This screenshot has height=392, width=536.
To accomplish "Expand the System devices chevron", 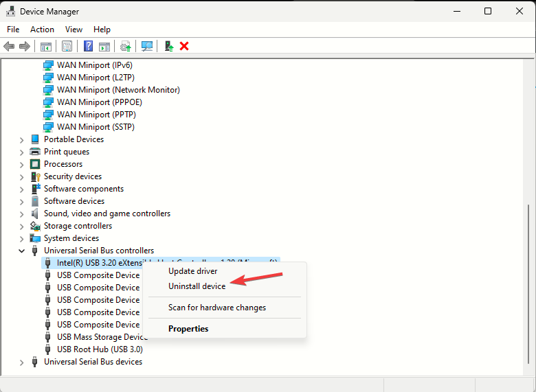I will point(21,238).
